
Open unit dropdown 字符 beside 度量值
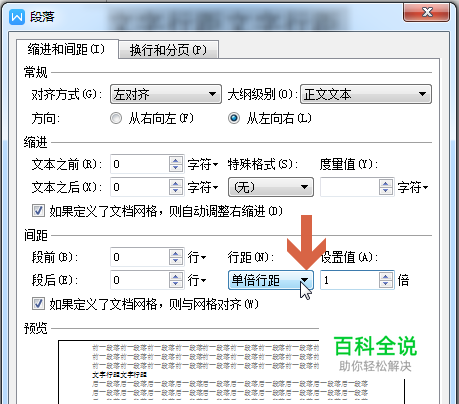coord(413,187)
